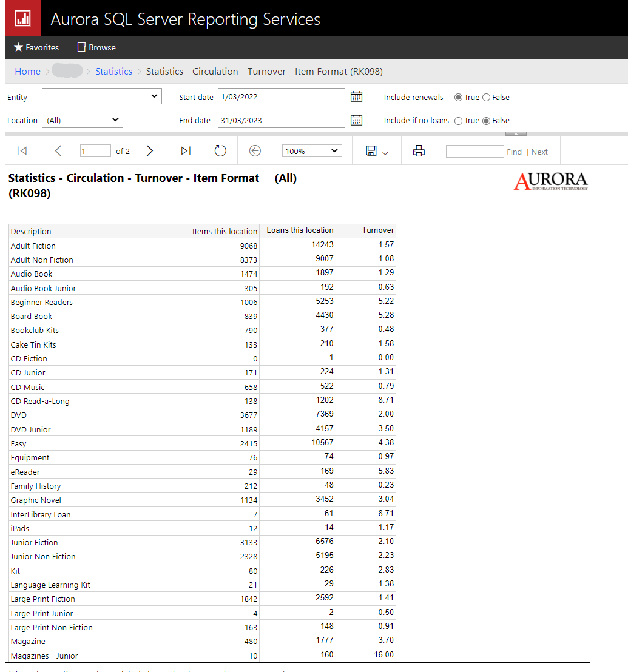
Task: Click the Large Print Non Fiction label
Action: click(x=52, y=628)
